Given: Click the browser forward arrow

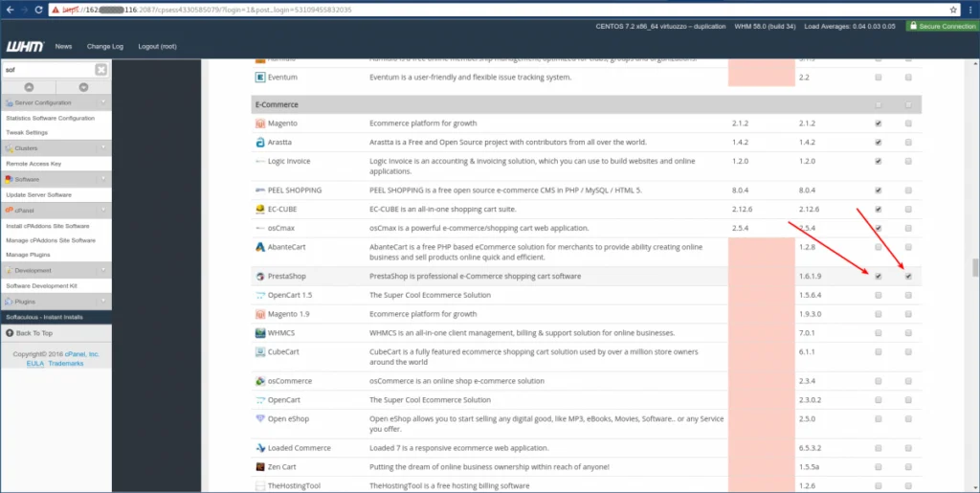Looking at the screenshot, I should pos(24,10).
